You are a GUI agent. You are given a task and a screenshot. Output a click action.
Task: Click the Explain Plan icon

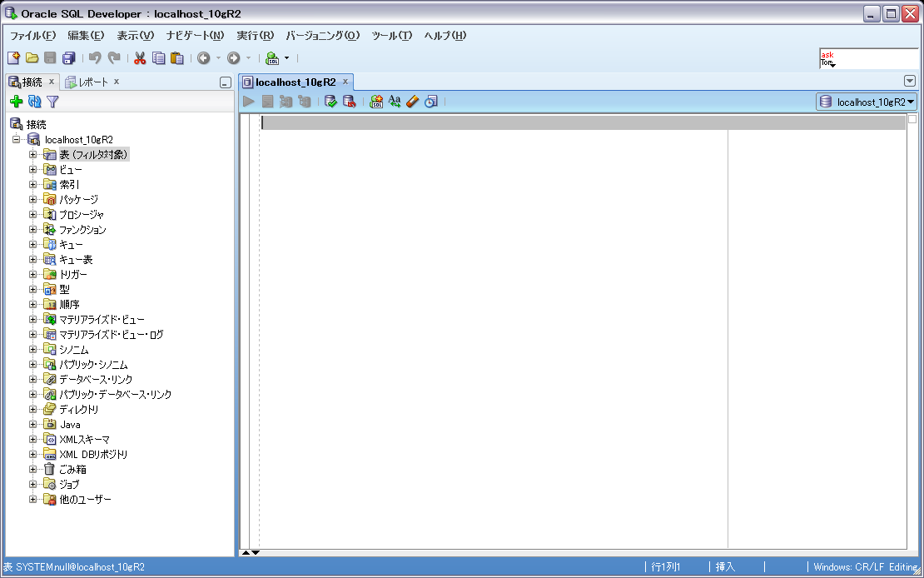click(304, 102)
